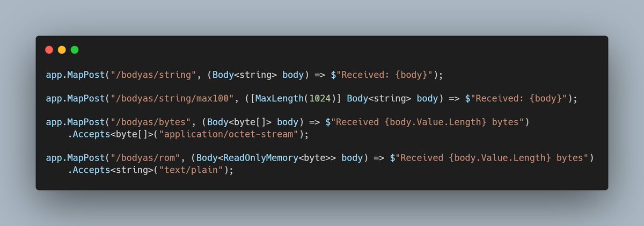Click the first app.MapPost call
This screenshot has height=226, width=644.
(76, 75)
